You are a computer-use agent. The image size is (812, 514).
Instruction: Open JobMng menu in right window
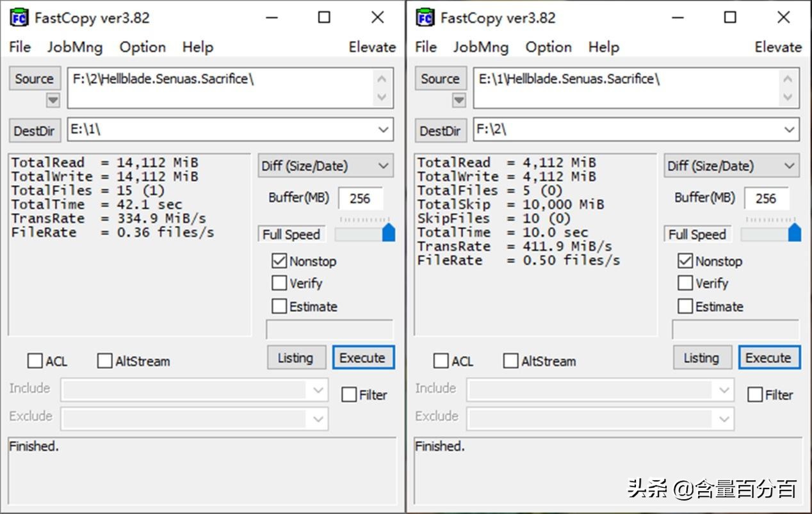(480, 47)
